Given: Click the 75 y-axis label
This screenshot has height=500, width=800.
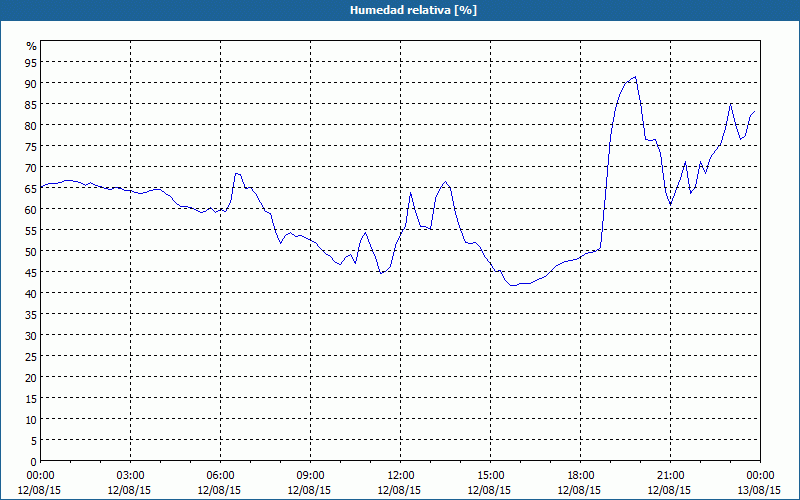Looking at the screenshot, I should 31,146.
